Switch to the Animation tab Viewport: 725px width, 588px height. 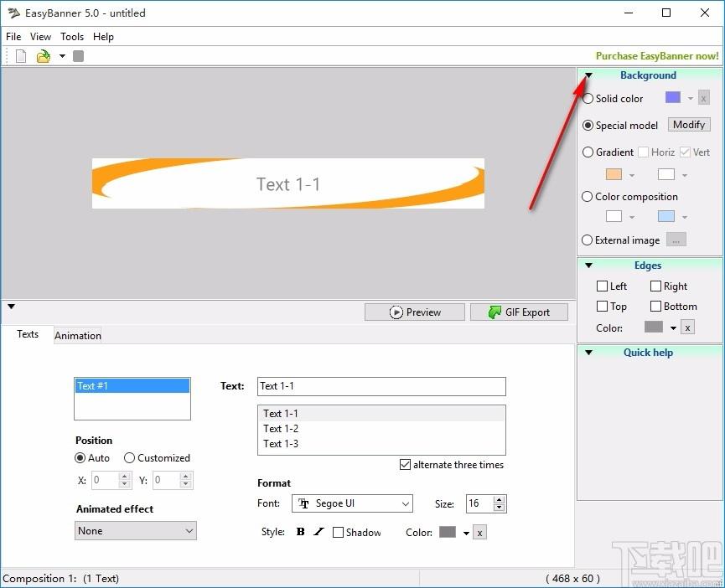click(x=78, y=335)
